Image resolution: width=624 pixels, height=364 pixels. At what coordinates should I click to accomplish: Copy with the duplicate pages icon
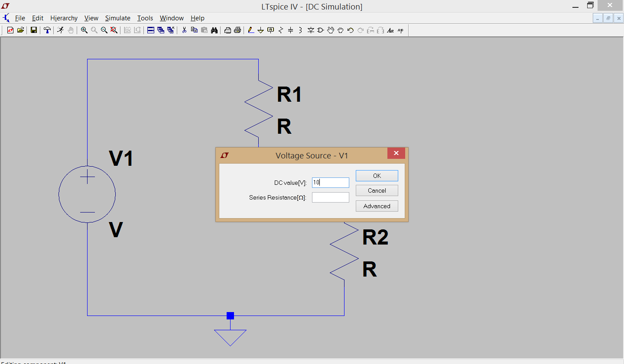194,30
